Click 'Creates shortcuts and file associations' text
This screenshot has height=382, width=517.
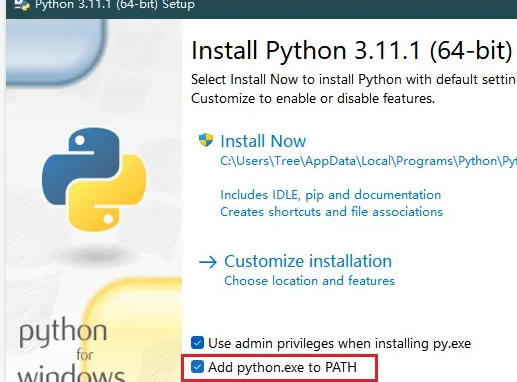(x=331, y=212)
